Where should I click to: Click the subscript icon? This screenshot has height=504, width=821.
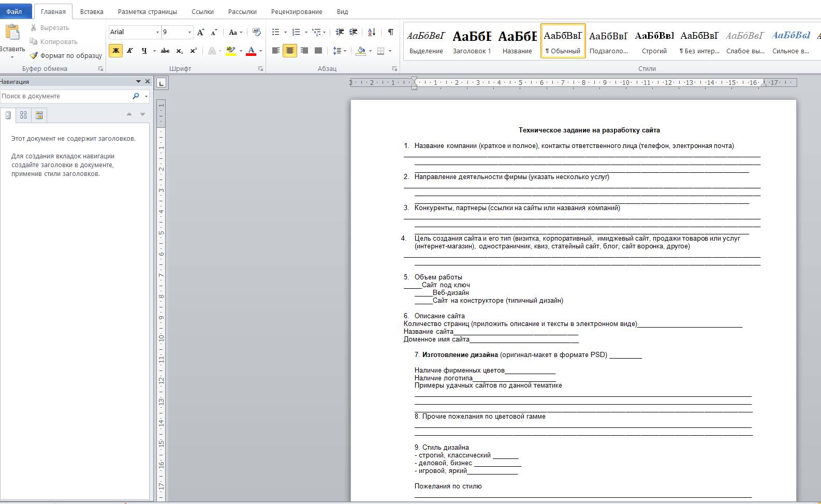pos(179,51)
